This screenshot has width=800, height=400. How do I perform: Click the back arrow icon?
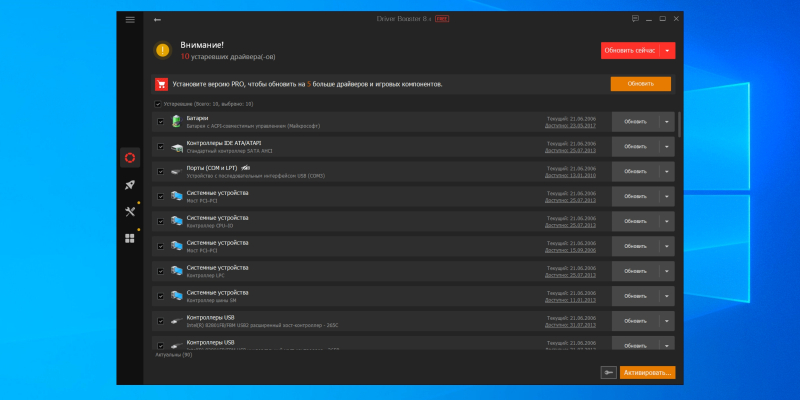[x=157, y=19]
